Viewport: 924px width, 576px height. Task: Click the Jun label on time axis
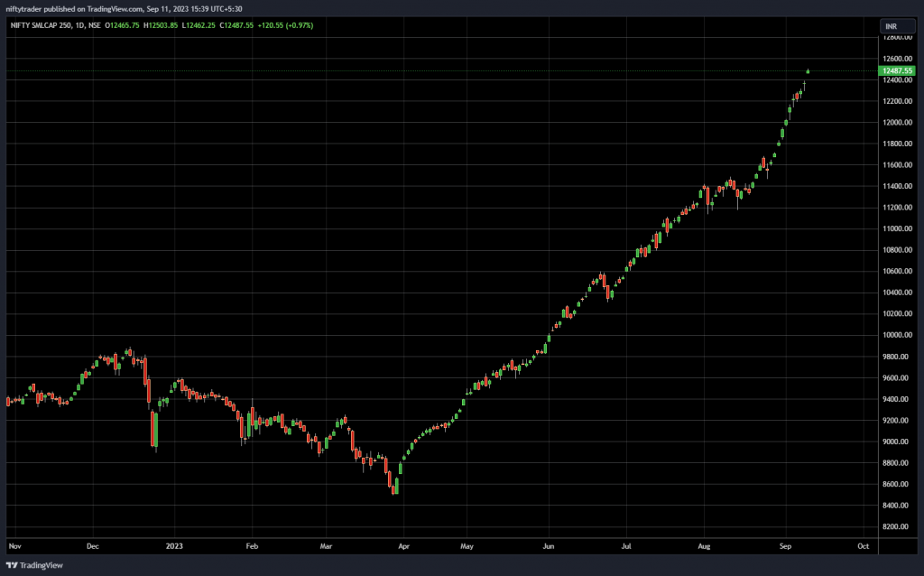point(548,546)
